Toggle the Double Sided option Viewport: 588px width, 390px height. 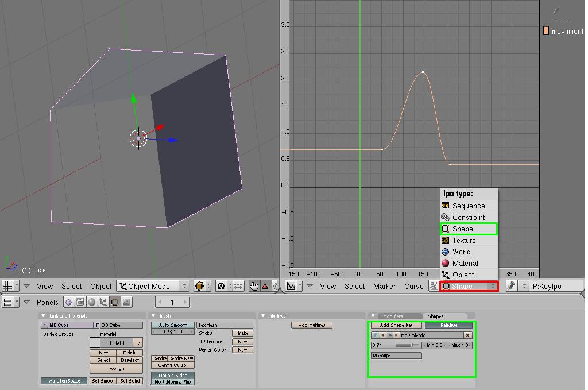(x=173, y=376)
